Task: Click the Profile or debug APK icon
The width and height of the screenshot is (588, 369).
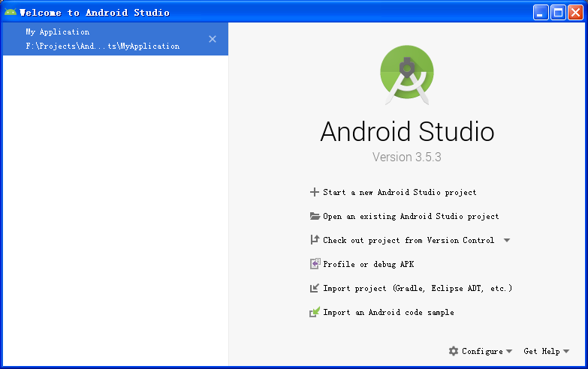Action: click(315, 264)
